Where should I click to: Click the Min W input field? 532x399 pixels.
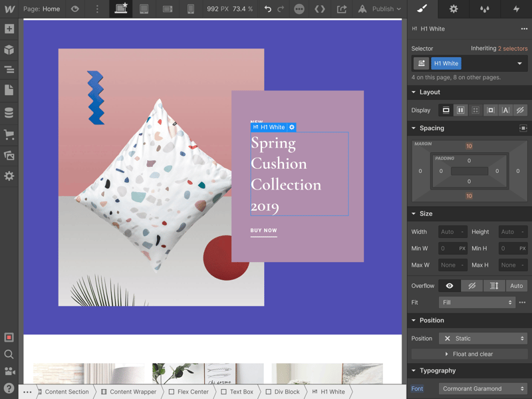tap(448, 249)
